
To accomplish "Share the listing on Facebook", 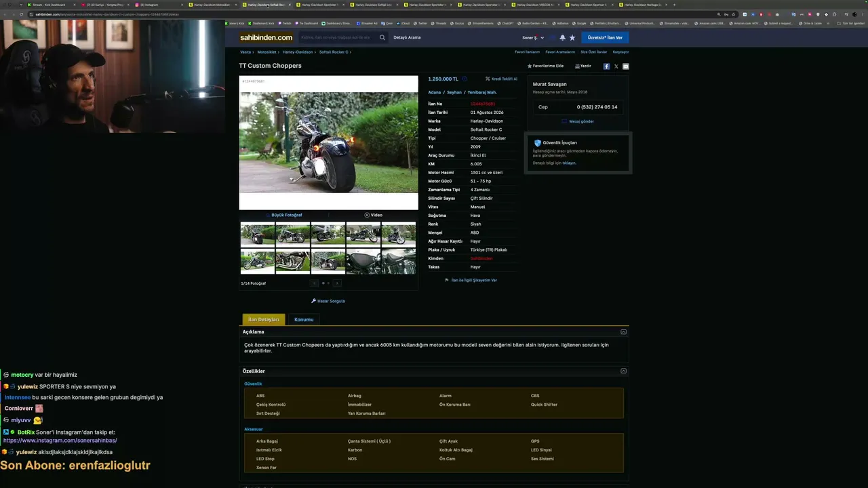I will point(606,66).
